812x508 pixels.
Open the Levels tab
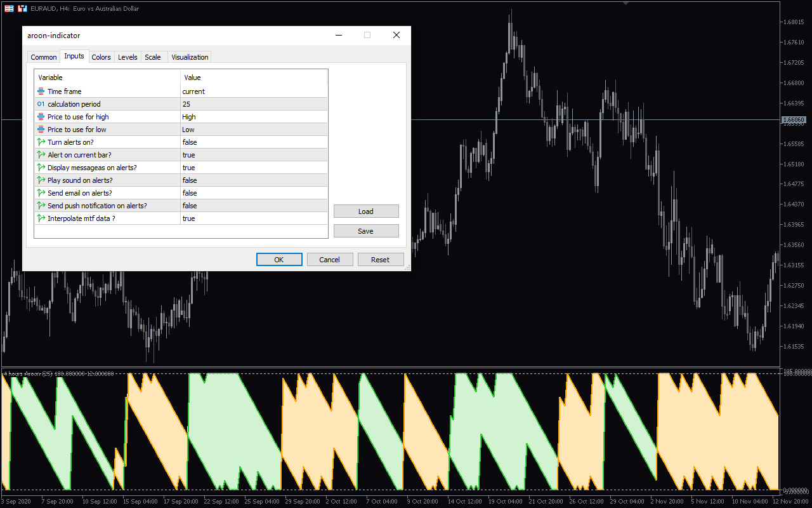128,57
